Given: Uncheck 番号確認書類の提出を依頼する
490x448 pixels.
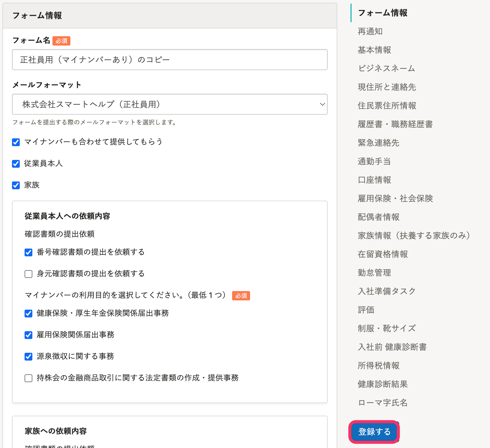Looking at the screenshot, I should coord(28,252).
